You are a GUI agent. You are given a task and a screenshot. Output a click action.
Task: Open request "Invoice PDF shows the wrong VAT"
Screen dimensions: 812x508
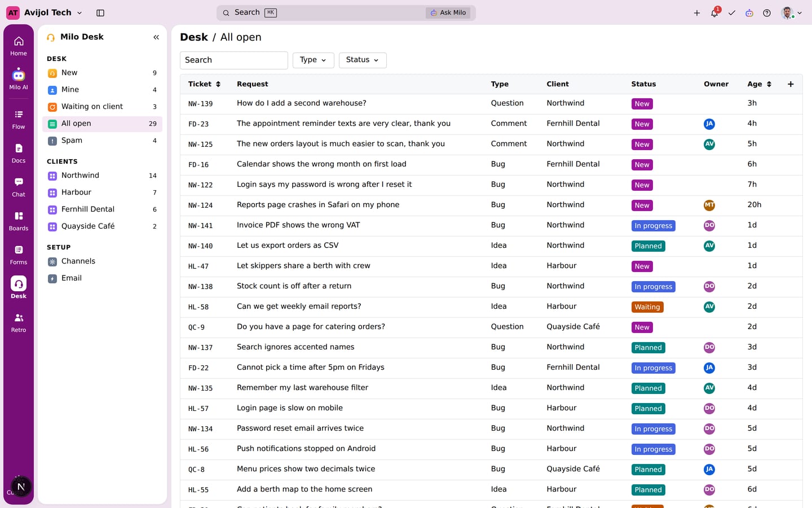coord(298,225)
